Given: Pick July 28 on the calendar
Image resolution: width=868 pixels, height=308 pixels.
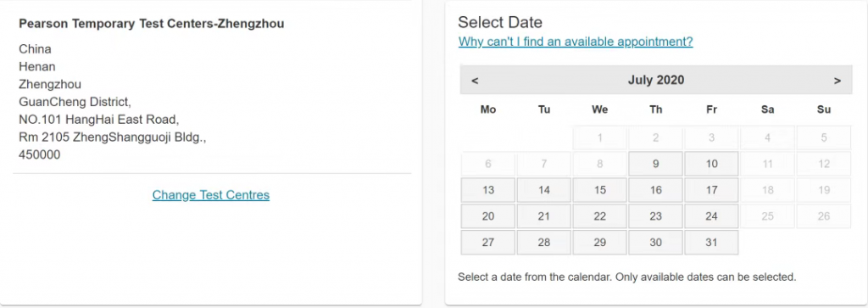Looking at the screenshot, I should [544, 243].
